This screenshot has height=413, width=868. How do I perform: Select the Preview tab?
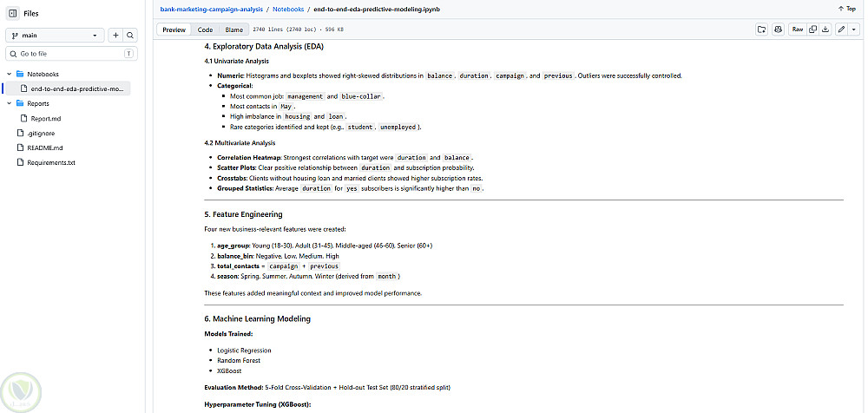[x=174, y=29]
